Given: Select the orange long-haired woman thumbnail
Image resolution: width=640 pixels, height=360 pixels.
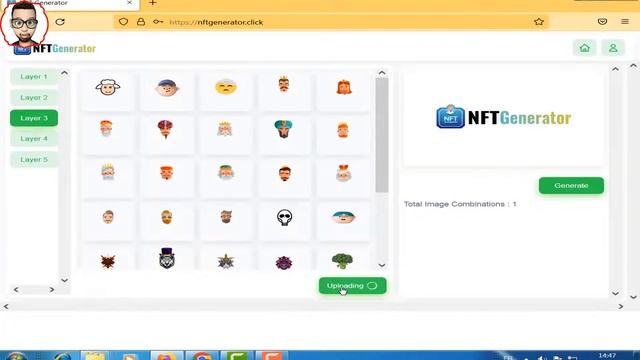Looking at the screenshot, I should 344,87.
